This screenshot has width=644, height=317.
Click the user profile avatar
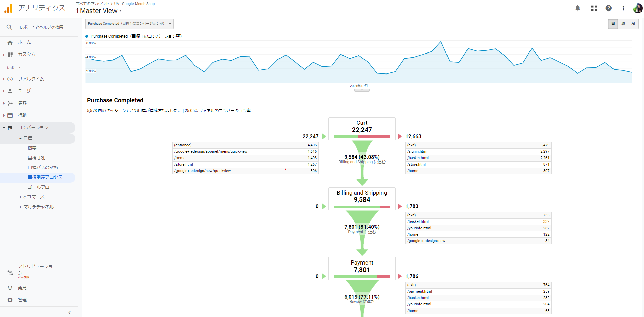(638, 8)
